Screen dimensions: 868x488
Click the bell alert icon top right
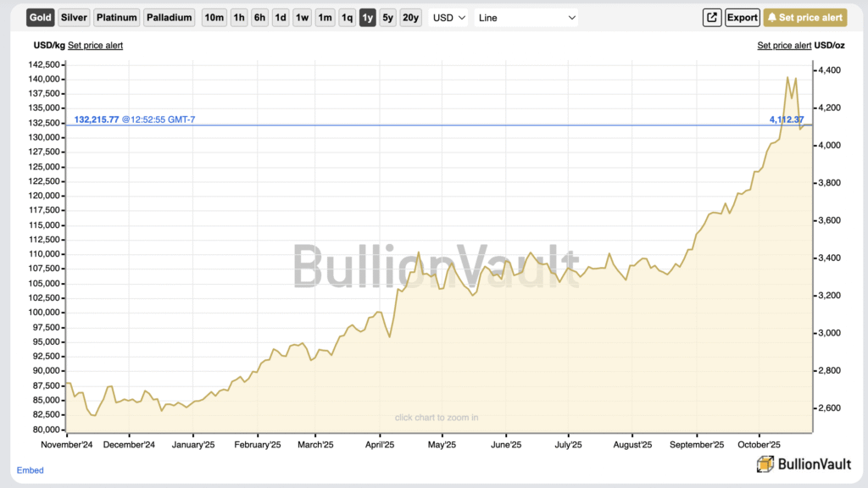click(774, 17)
